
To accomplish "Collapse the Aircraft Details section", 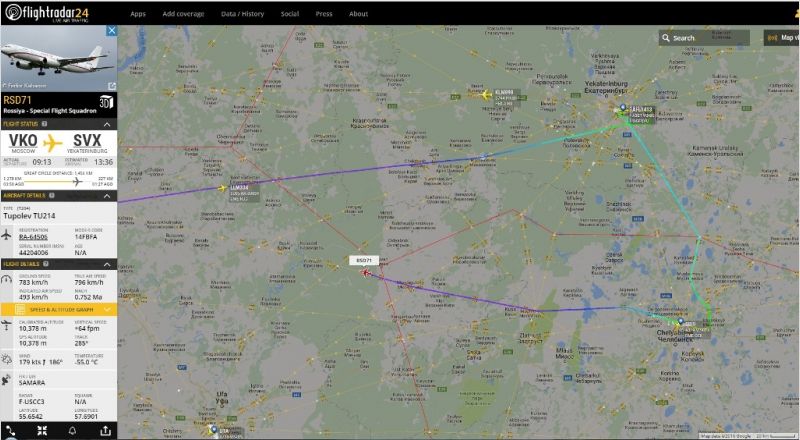I will pyautogui.click(x=107, y=195).
